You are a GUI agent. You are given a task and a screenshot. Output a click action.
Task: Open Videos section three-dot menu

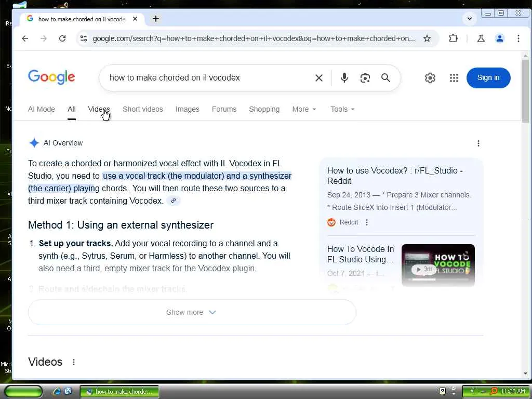[74, 362]
